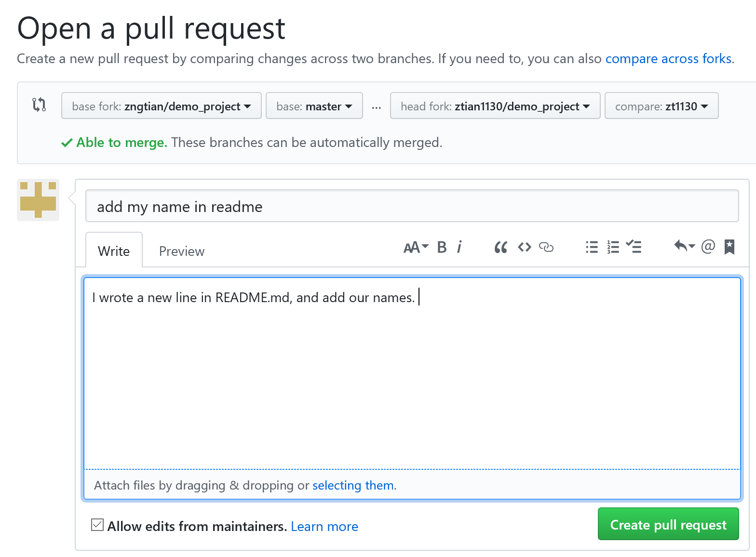
Task: Apply italic formatting with i icon
Action: 459,247
